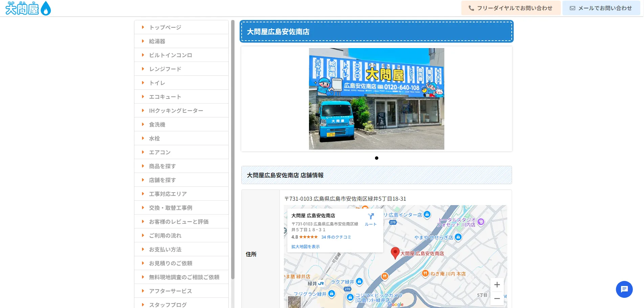This screenshot has width=644, height=308.
Task: Zoom in on the map
Action: point(497,285)
